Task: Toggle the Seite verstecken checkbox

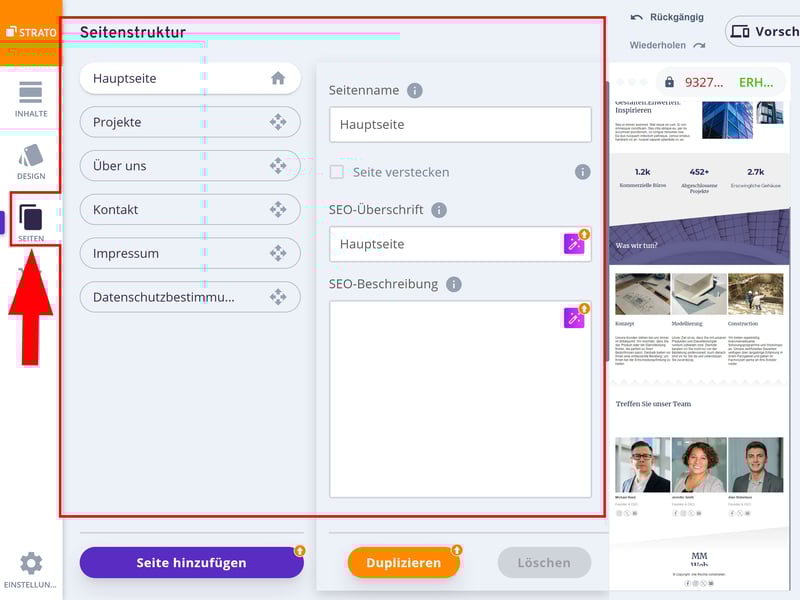Action: coord(337,172)
